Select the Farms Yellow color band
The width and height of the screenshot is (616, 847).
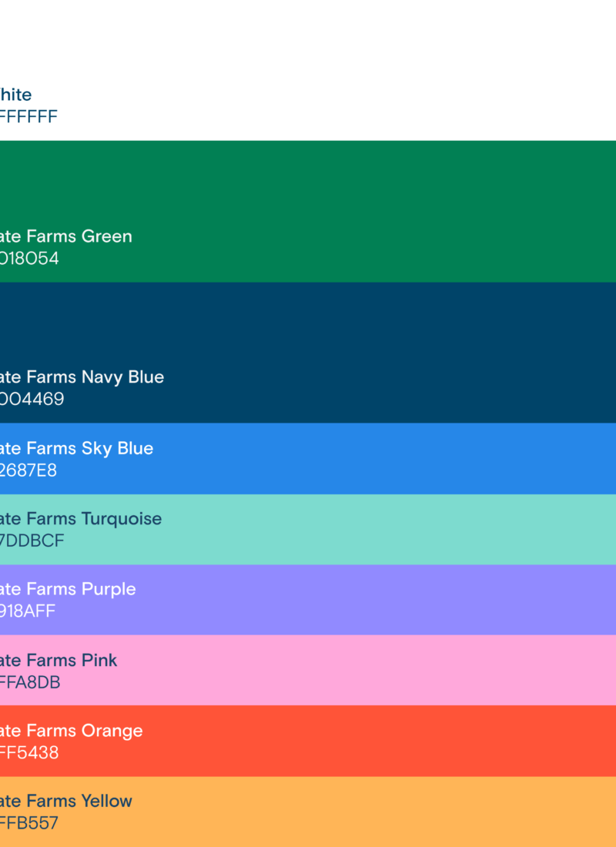click(308, 812)
